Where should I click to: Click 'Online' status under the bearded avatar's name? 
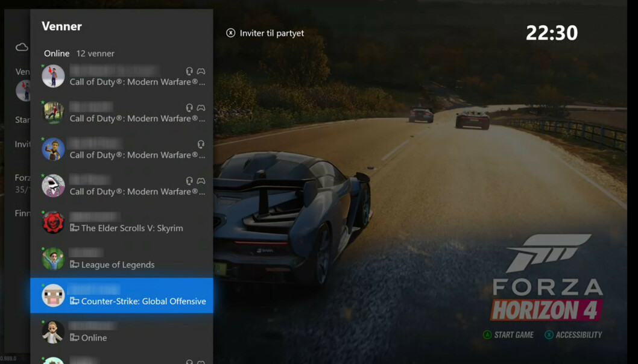[94, 338]
